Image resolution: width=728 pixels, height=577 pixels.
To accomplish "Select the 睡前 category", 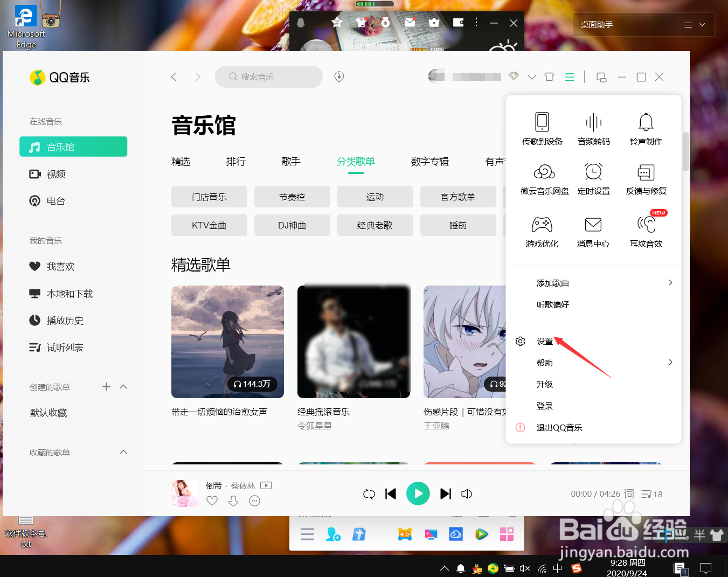I will [458, 225].
